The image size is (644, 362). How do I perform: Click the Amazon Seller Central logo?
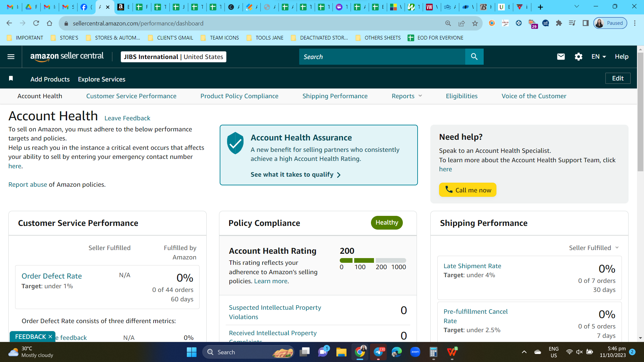tap(67, 57)
